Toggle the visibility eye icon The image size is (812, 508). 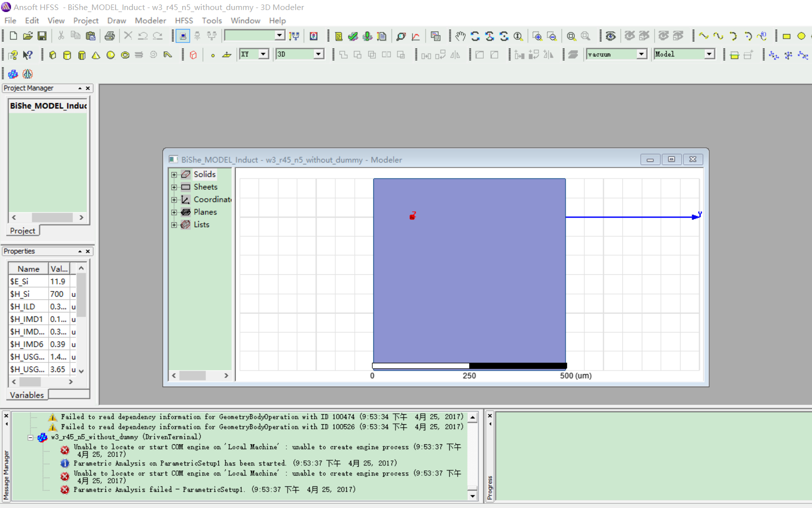click(x=610, y=36)
